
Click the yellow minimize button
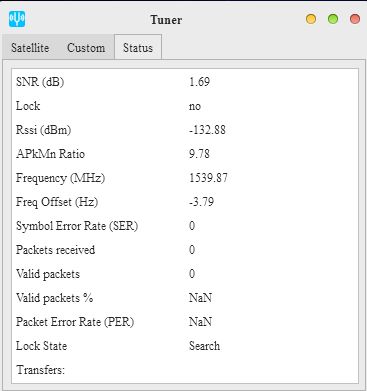[311, 19]
